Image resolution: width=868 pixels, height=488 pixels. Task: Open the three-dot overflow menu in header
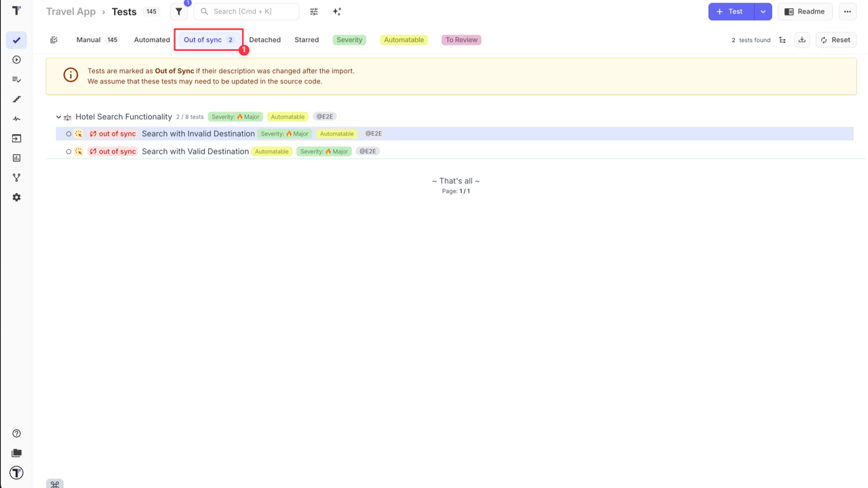pos(847,12)
